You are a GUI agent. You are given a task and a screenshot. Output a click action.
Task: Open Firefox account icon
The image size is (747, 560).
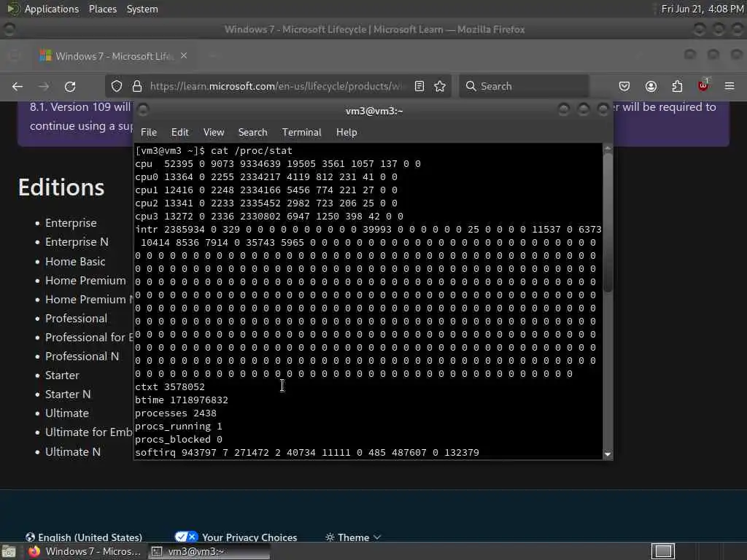point(651,86)
